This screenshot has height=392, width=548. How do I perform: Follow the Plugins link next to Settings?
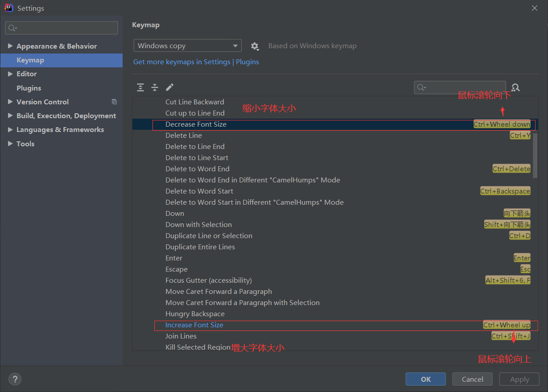click(x=247, y=62)
